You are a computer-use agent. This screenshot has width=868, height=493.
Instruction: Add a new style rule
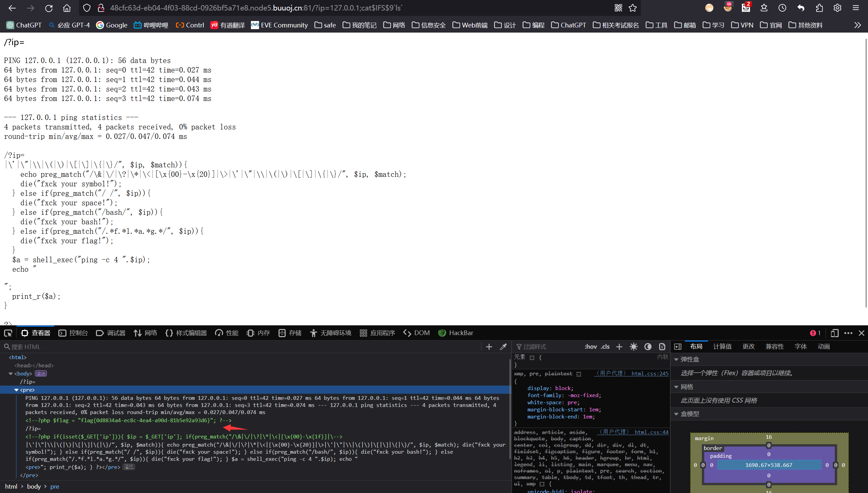click(x=619, y=347)
